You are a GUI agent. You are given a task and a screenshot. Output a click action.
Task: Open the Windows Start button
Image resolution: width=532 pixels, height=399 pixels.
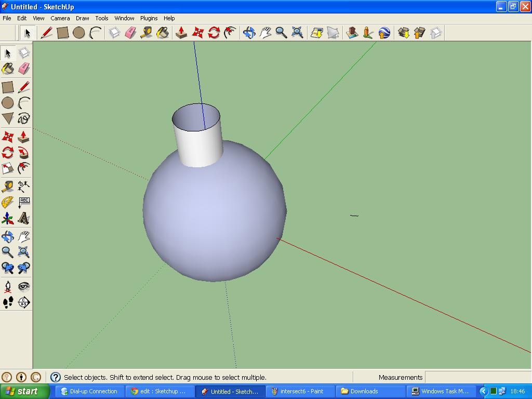click(x=24, y=391)
